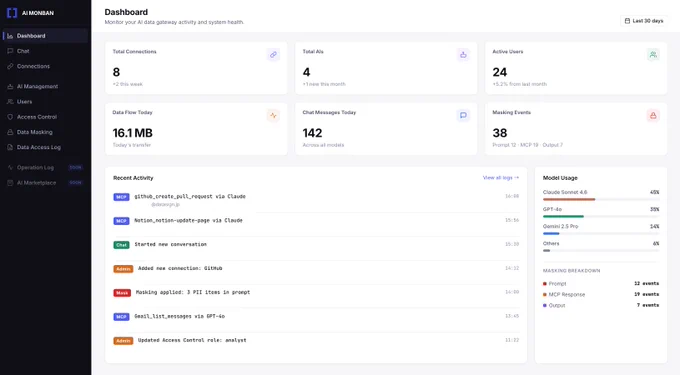Click the '7 events' Output count
Screen dimensions: 680x375
click(648, 305)
